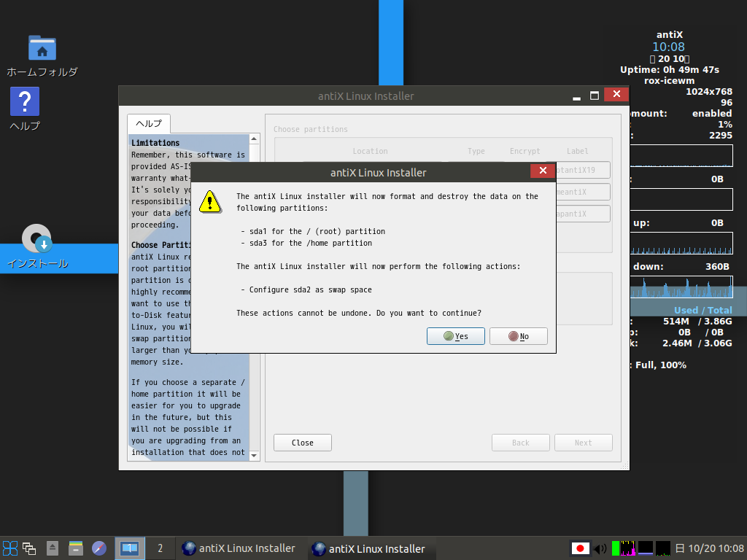The image size is (747, 560).
Task: Switch to workspace 2 in taskbar
Action: coord(160,548)
